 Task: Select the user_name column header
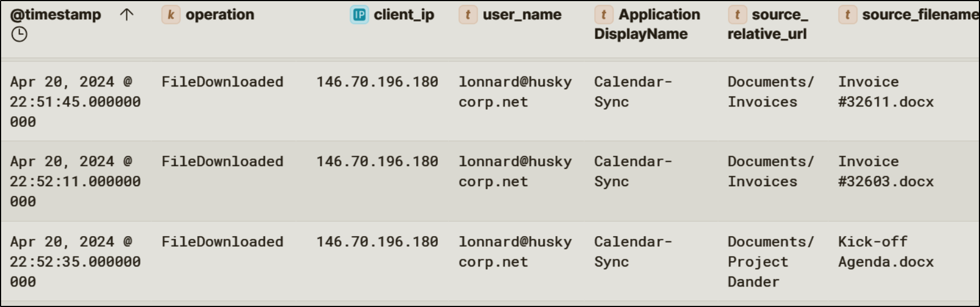[522, 15]
